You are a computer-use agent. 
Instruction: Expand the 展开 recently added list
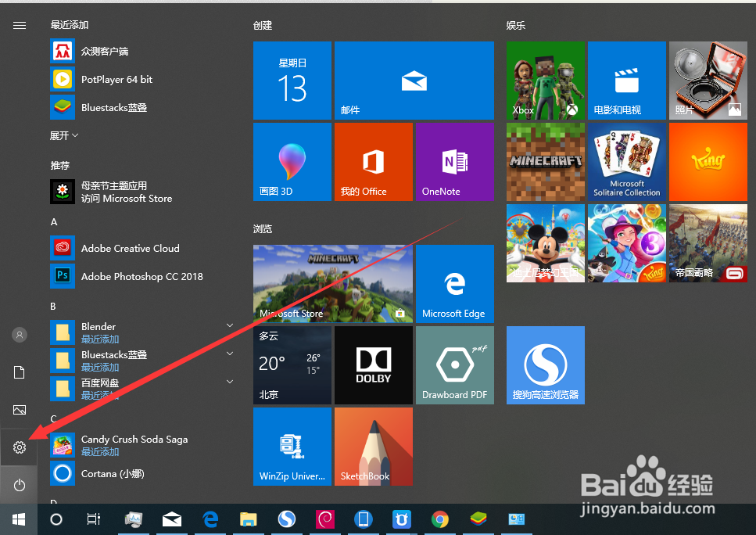tap(64, 135)
